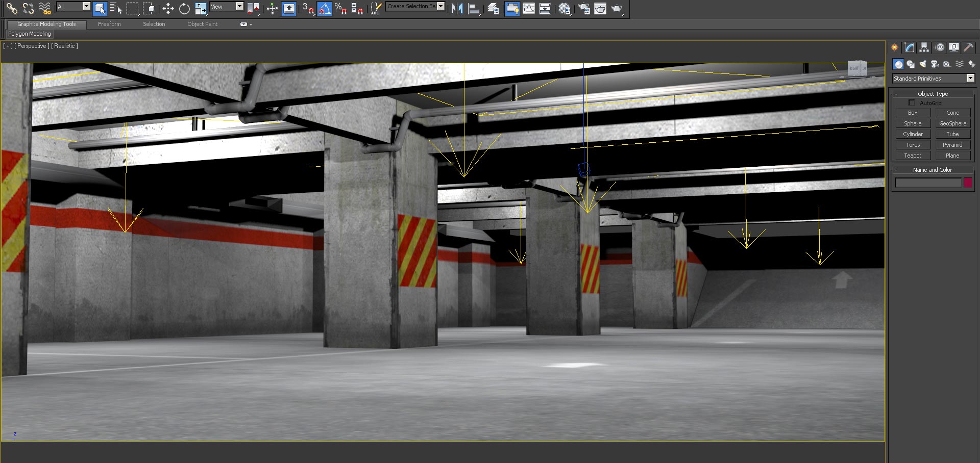Open the Curve Editor
Image resolution: width=980 pixels, height=463 pixels.
529,8
